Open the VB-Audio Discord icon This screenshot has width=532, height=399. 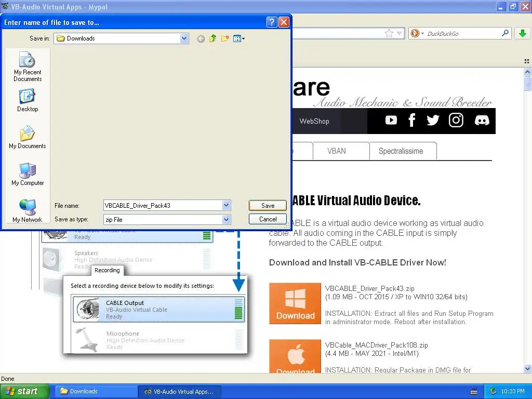tap(482, 120)
